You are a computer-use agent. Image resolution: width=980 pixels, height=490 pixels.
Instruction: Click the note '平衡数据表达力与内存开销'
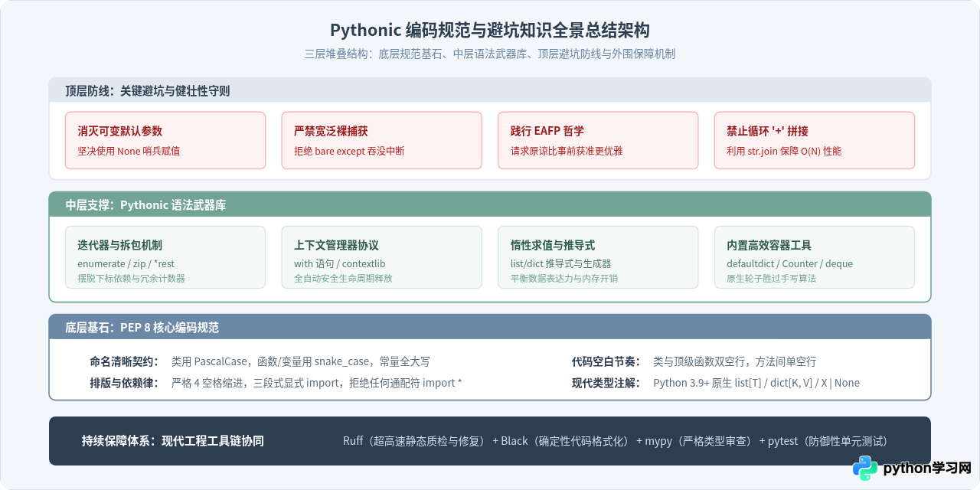pos(564,278)
